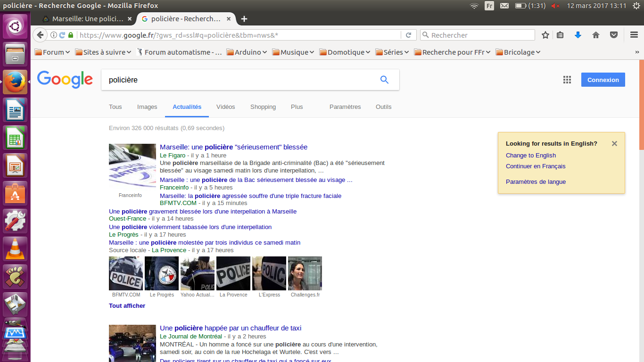Launch LibreOffice Impress from the dock
Viewport: 644px width, 362px height.
point(16,166)
